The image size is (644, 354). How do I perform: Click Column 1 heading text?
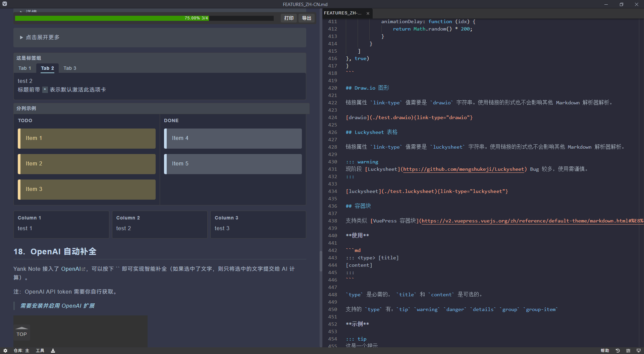[x=30, y=218]
